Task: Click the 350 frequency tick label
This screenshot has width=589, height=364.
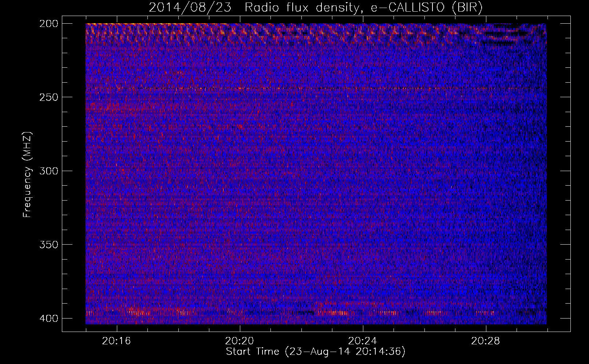Action: pos(48,245)
